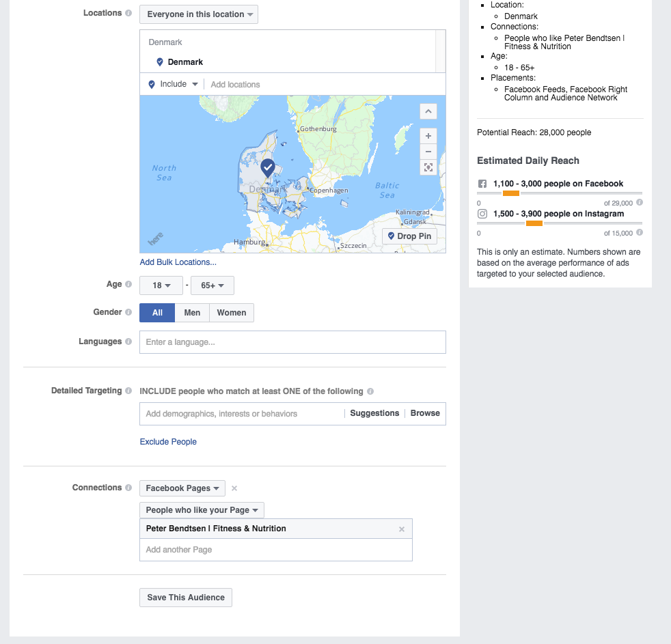The height and width of the screenshot is (644, 671).
Task: Click the Estimated Daily Reach heading
Action: (528, 160)
